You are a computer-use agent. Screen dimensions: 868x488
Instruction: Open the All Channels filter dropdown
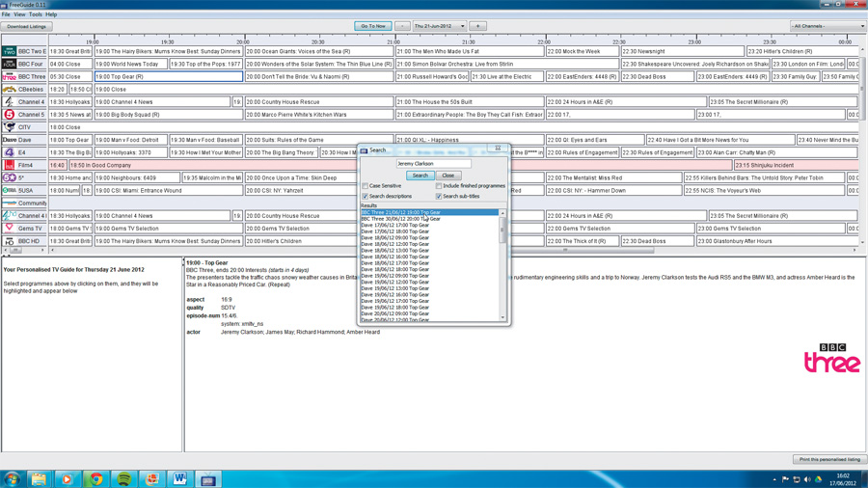(x=827, y=26)
